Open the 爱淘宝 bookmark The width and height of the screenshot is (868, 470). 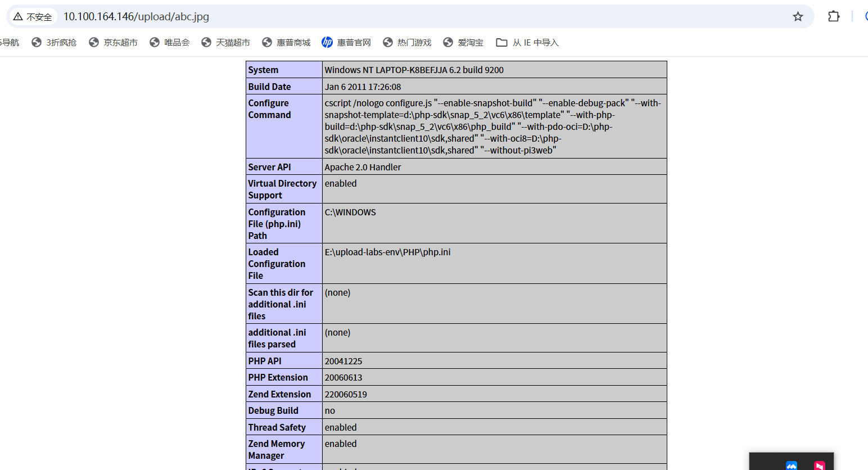coord(463,42)
